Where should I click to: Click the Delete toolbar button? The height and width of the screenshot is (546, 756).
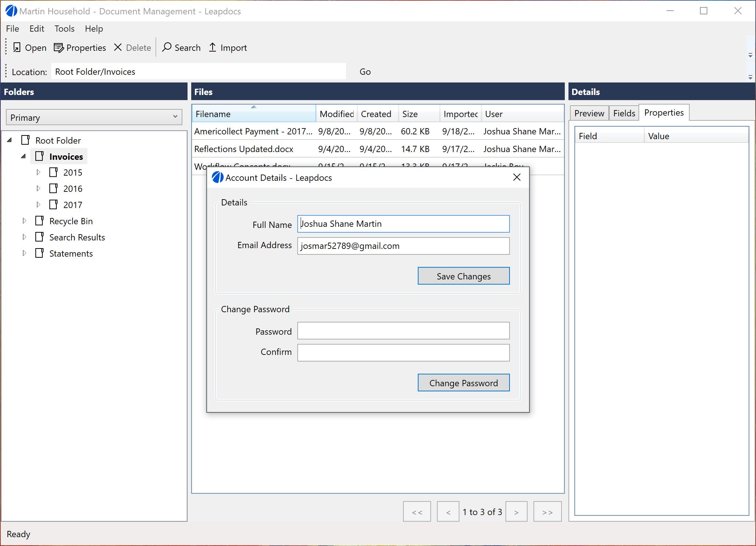click(132, 47)
